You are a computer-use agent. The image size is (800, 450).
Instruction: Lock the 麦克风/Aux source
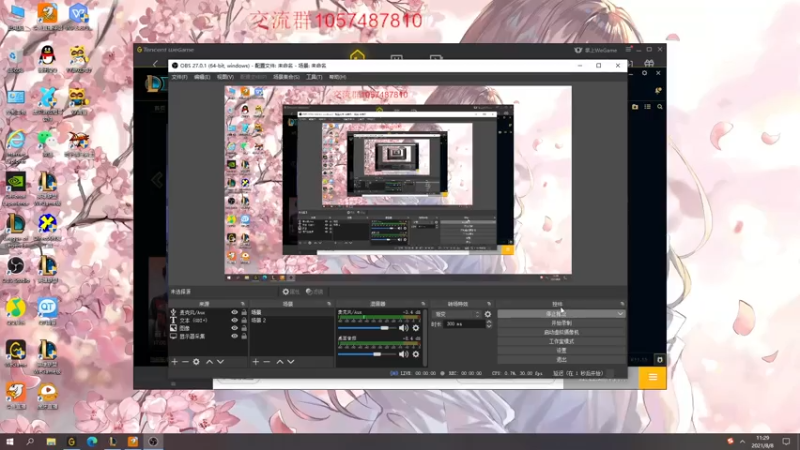pyautogui.click(x=244, y=312)
